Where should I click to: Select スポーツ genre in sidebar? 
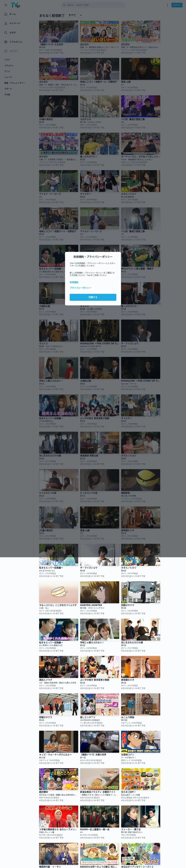[x=8, y=89]
